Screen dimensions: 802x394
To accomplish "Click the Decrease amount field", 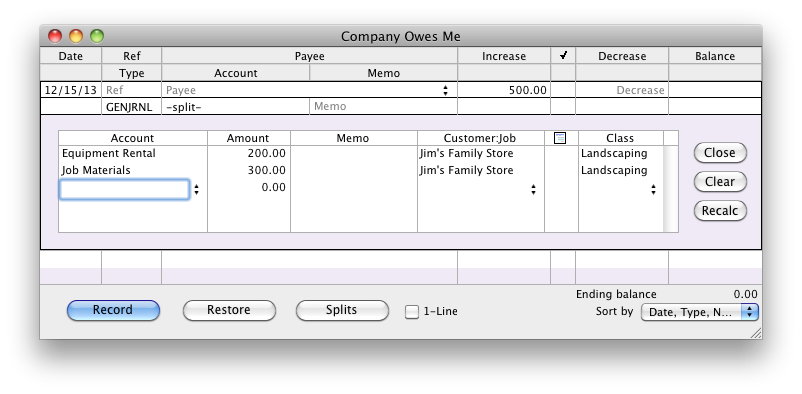I will [622, 90].
